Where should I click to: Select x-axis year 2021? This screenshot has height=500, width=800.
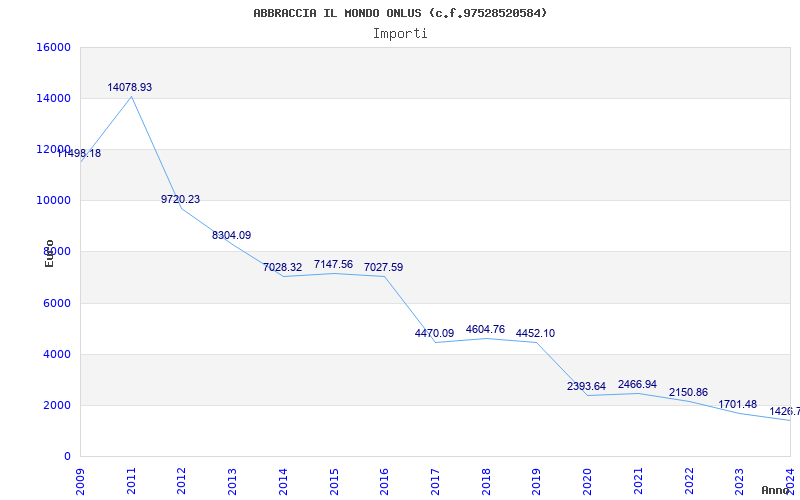(638, 482)
